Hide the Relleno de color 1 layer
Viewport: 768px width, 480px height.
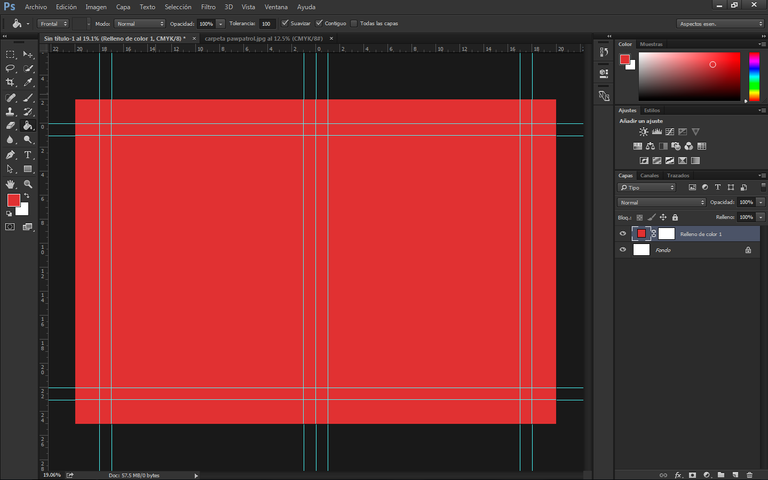pyautogui.click(x=623, y=234)
